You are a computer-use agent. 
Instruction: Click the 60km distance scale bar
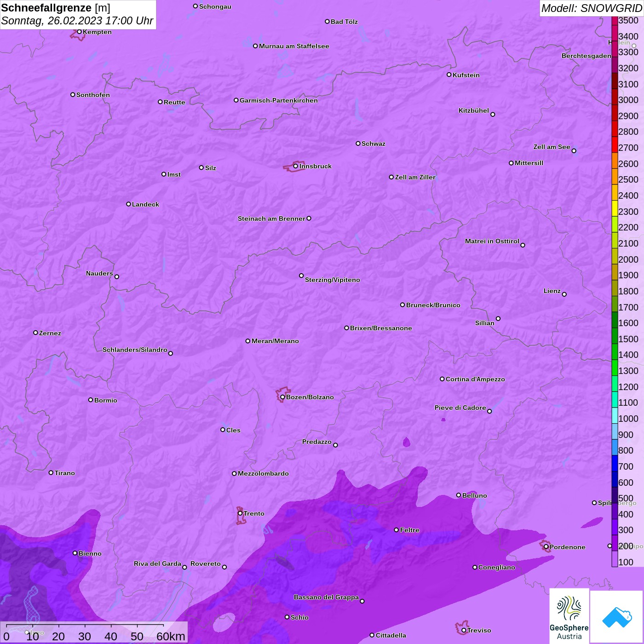85,626
